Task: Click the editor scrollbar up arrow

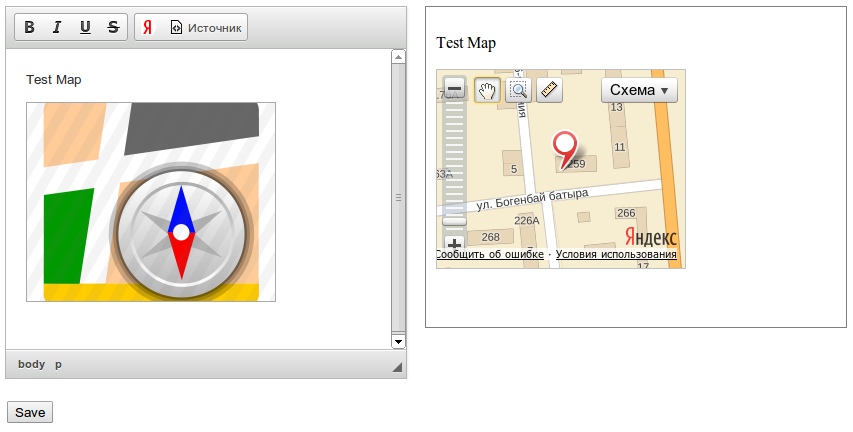Action: pos(398,57)
